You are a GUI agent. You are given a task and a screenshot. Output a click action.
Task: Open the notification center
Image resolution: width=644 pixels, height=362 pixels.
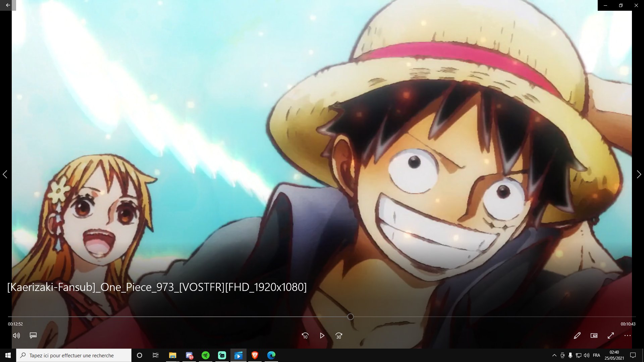tap(633, 355)
